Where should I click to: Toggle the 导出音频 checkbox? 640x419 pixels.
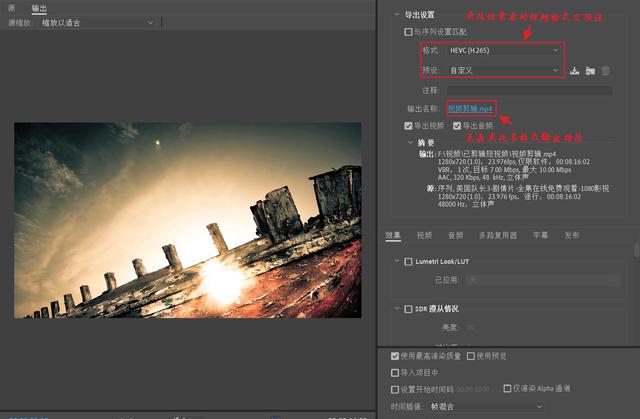pyautogui.click(x=457, y=125)
